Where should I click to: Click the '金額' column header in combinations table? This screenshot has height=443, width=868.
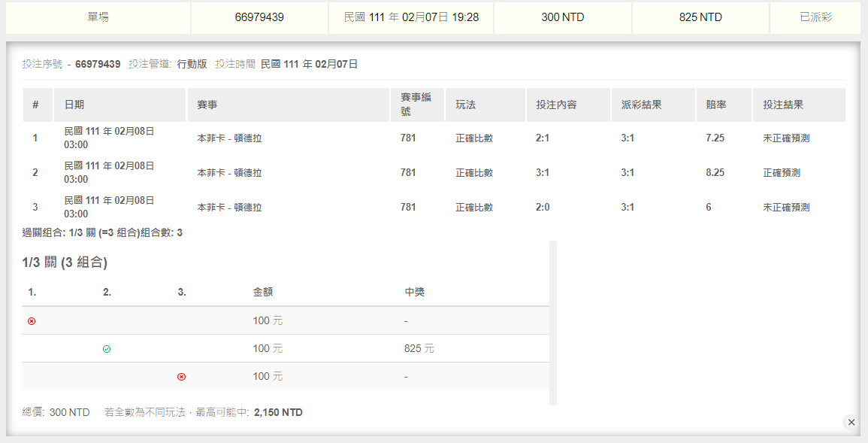point(262,293)
